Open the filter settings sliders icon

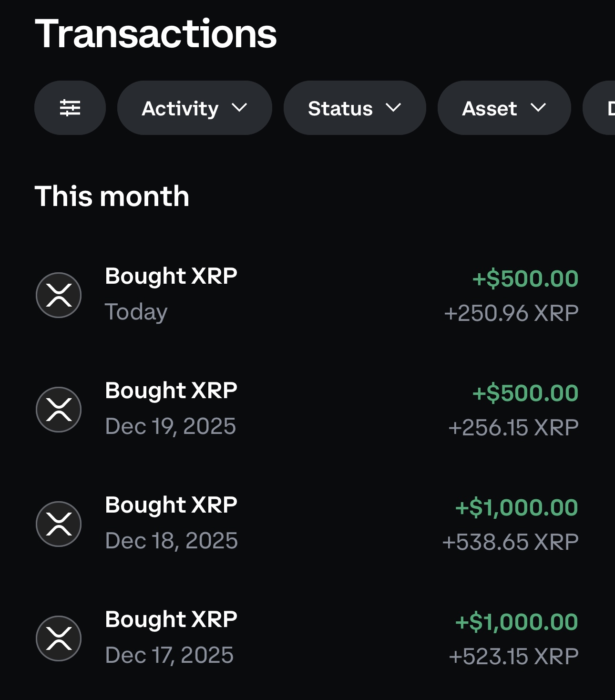(x=70, y=108)
